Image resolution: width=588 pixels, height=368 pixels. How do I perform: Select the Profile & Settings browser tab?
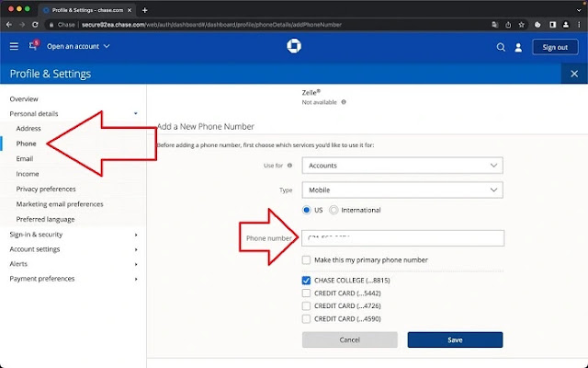[x=88, y=10]
